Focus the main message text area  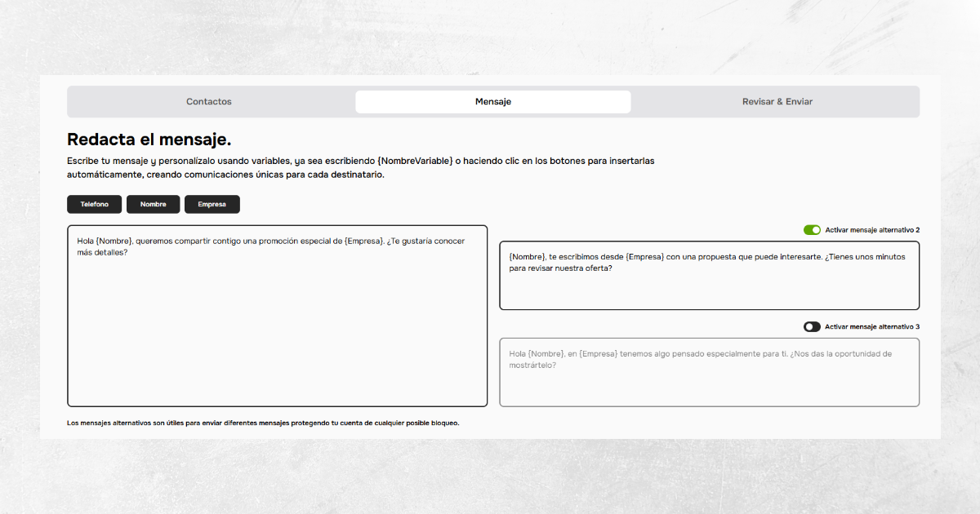[277, 326]
